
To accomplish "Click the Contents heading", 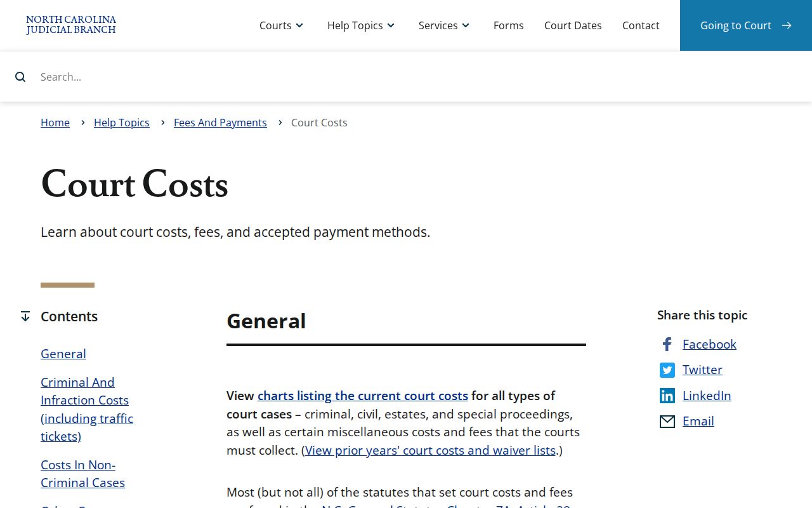I will pyautogui.click(x=69, y=316).
